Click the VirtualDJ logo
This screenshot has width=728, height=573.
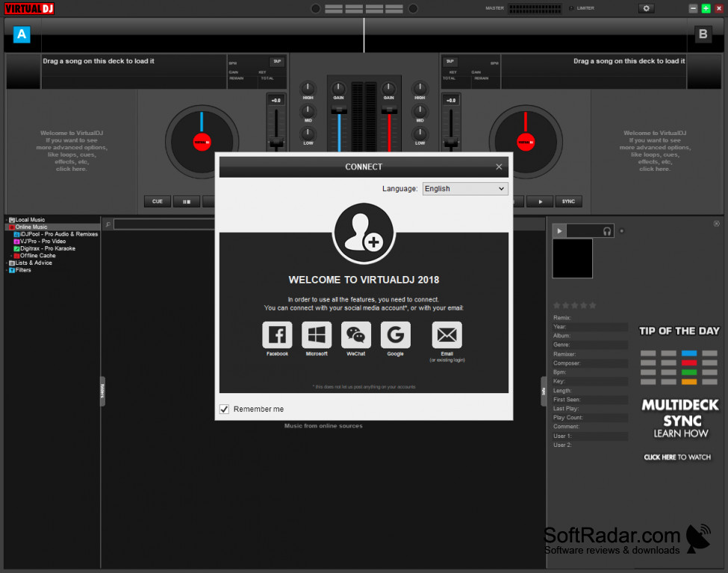coord(29,8)
